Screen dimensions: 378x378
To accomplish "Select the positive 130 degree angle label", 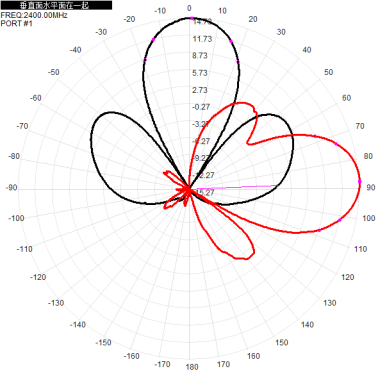I will click(330, 303).
